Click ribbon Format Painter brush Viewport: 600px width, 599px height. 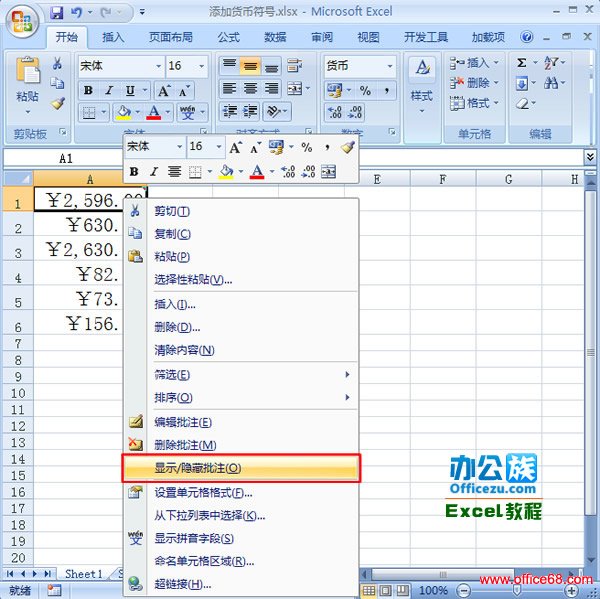58,103
